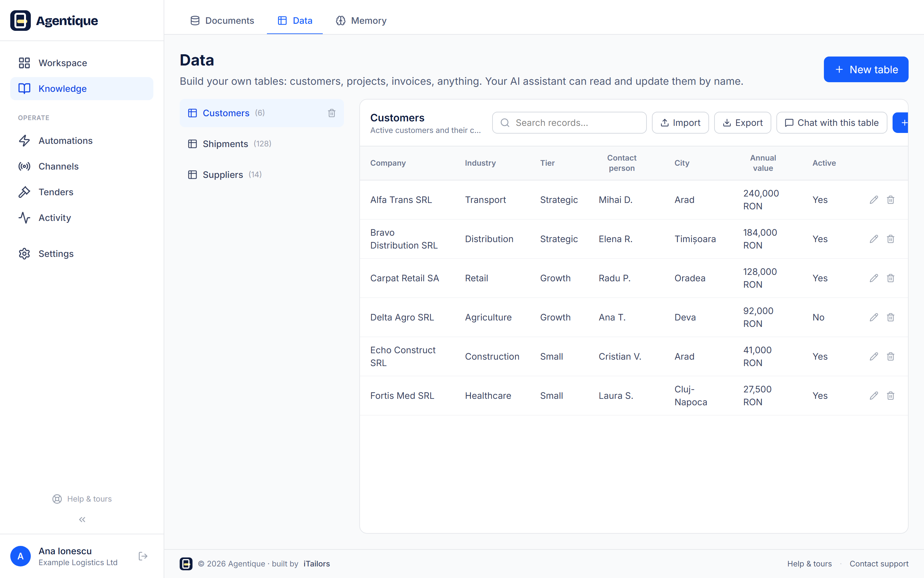Click the footer Help & tours link

point(809,564)
